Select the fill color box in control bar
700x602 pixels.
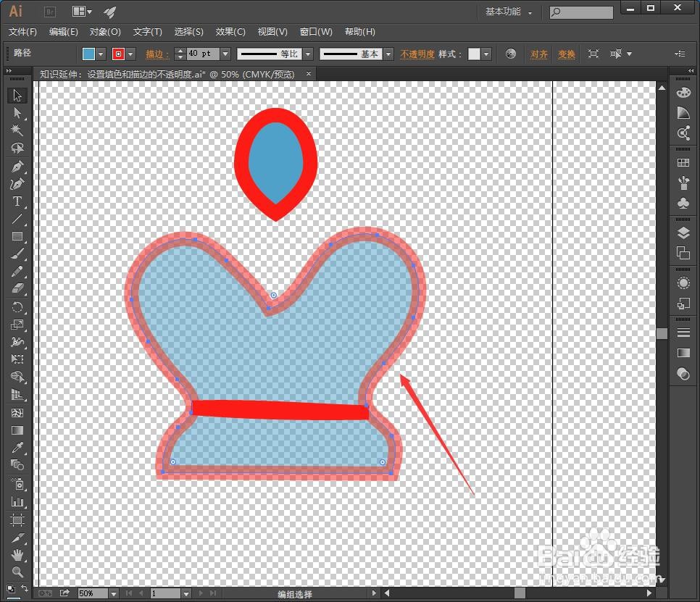point(88,54)
